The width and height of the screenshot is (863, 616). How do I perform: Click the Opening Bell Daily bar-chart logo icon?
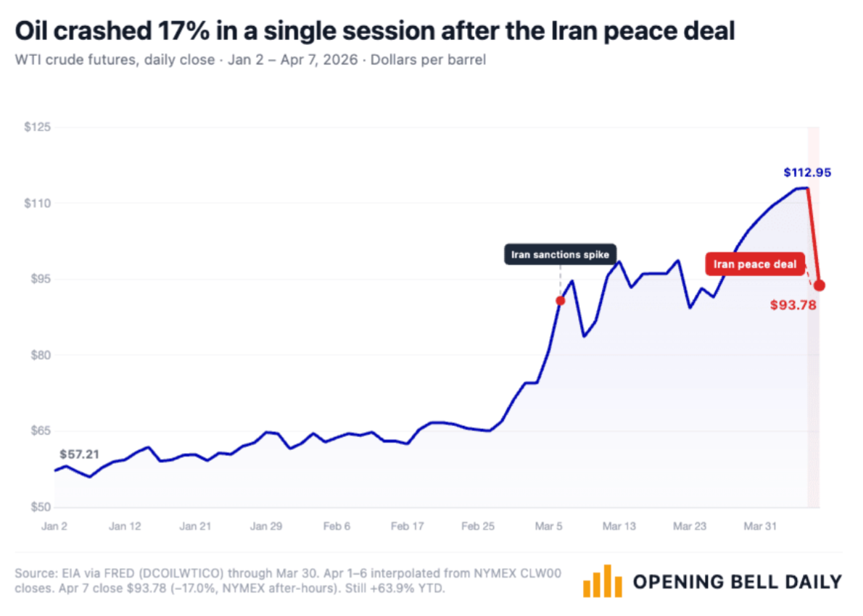tap(601, 580)
